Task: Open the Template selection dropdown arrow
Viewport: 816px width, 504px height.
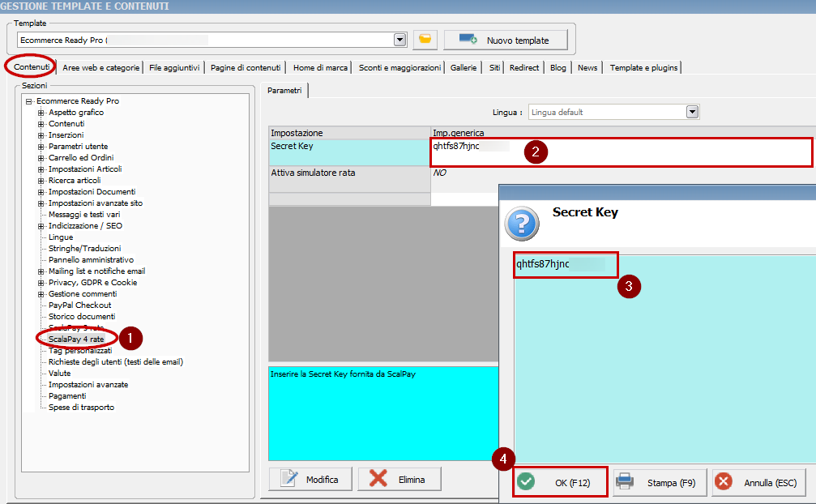Action: tap(399, 40)
